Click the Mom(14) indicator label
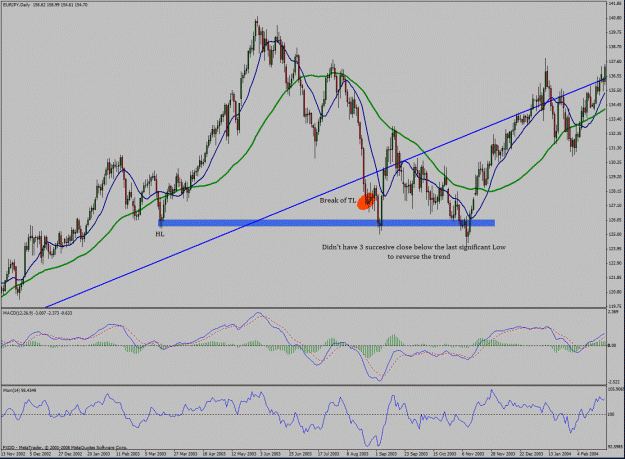625x459 pixels. point(19,390)
